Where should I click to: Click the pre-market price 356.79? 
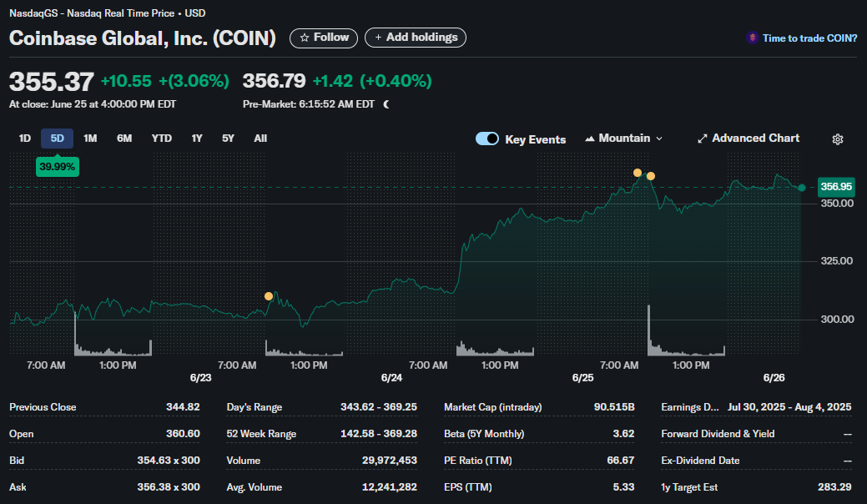coord(275,81)
